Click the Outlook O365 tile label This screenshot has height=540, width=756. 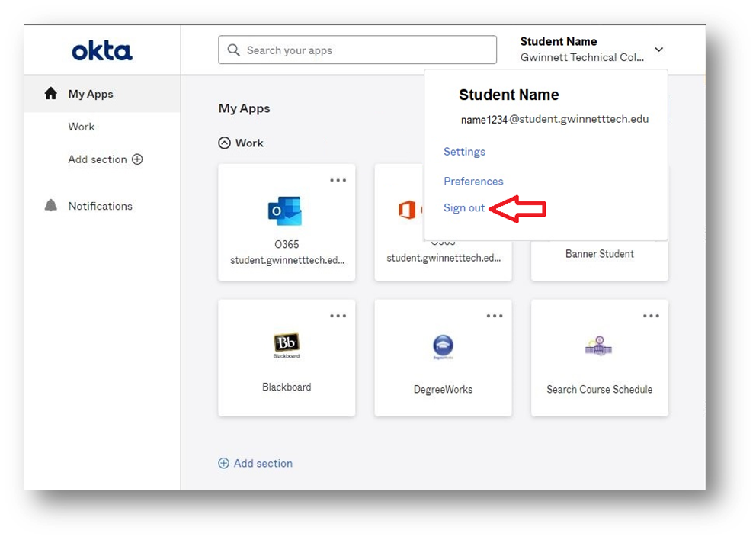[287, 252]
